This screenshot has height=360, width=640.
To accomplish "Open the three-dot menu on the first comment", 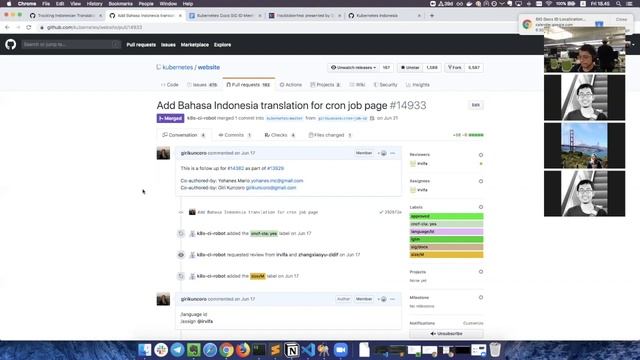I will click(x=393, y=153).
